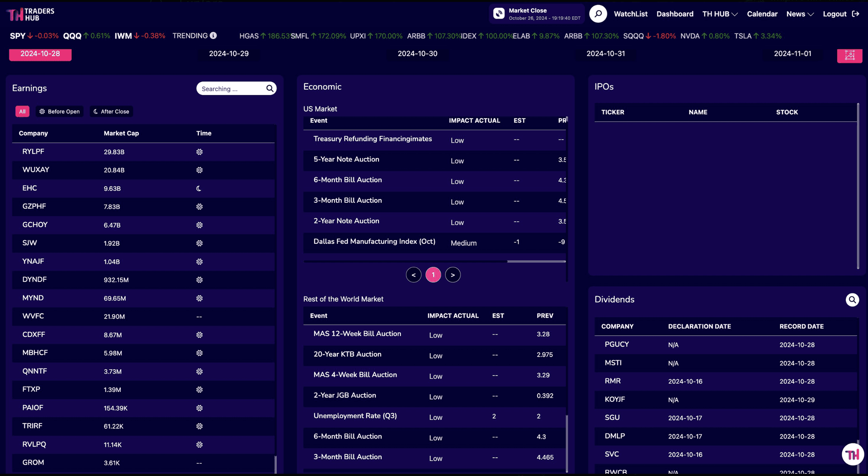
Task: Click the pink chart icon near 2024-11-01
Action: click(850, 56)
